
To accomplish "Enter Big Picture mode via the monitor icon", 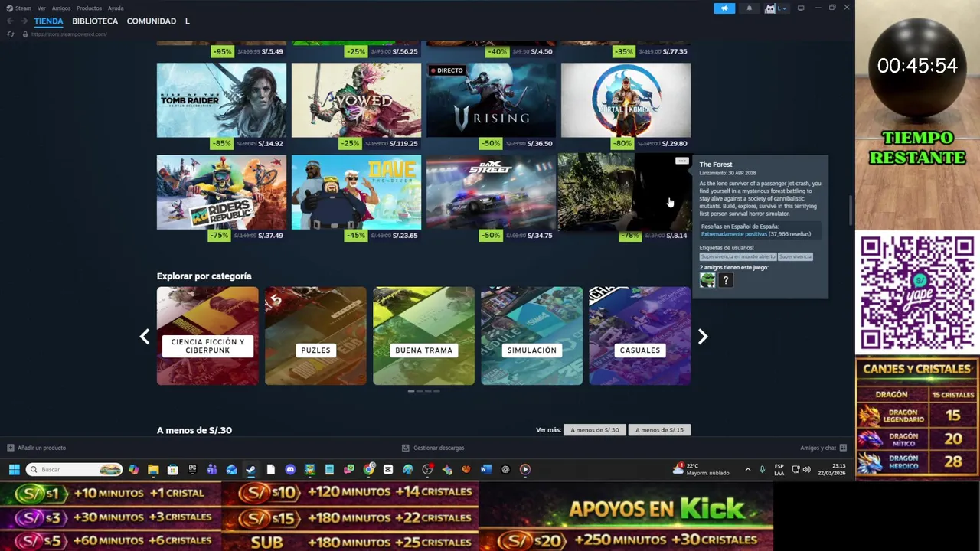I will coord(801,8).
